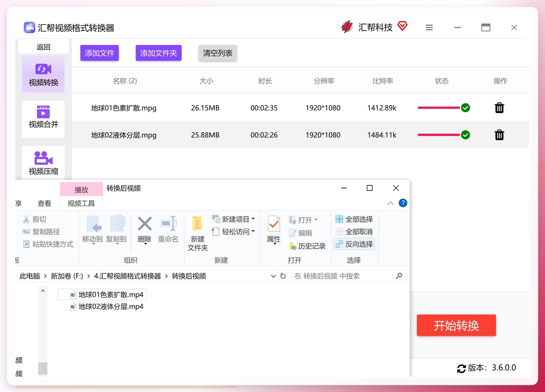Open 属性 in Explorer ribbon
545x392 pixels.
tap(274, 230)
